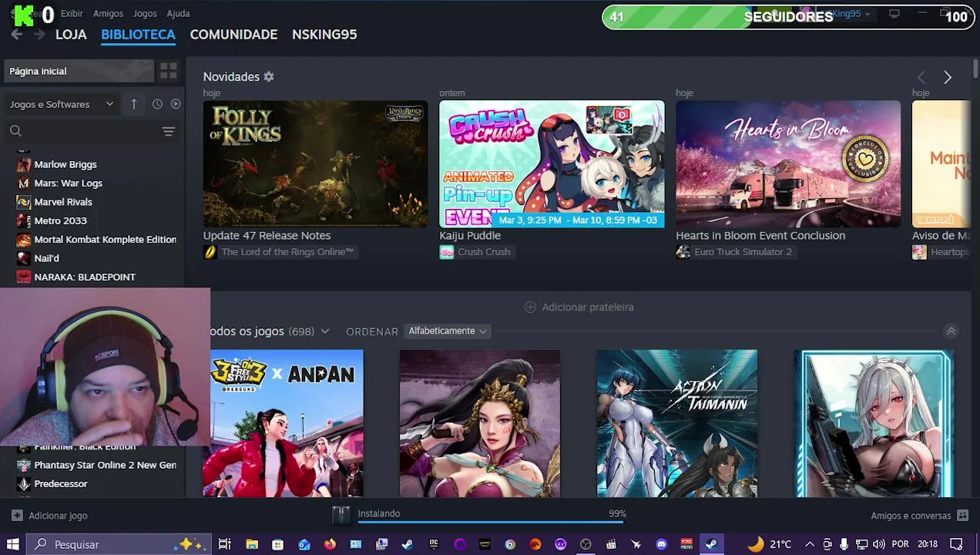Click the Euro Truck Simulator 2 icon
Viewport: 980px width, 555px height.
click(683, 252)
